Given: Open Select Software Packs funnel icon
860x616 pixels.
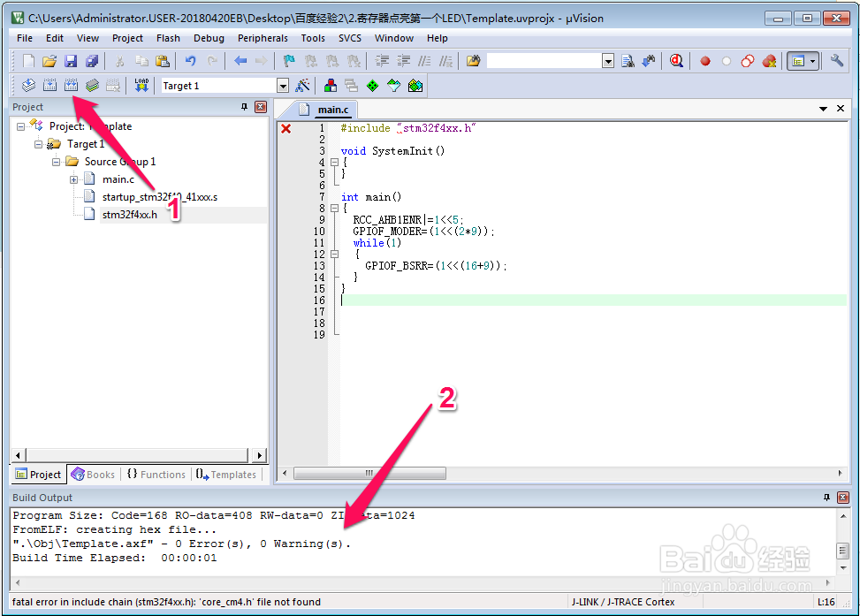Looking at the screenshot, I should 394,85.
